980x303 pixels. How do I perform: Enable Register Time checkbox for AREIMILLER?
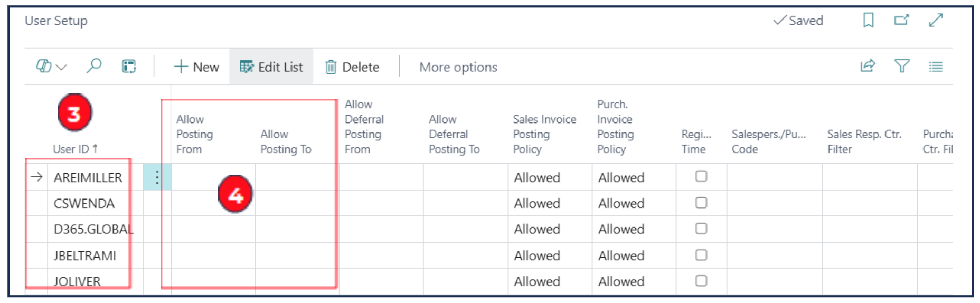701,176
